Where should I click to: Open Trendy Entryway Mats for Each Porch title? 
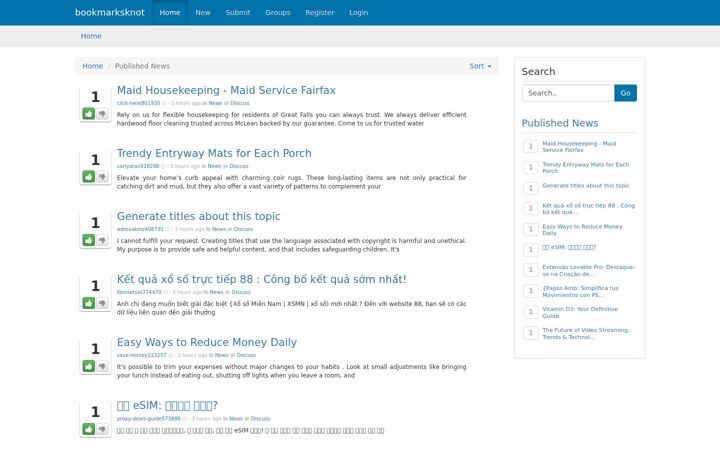pos(214,153)
